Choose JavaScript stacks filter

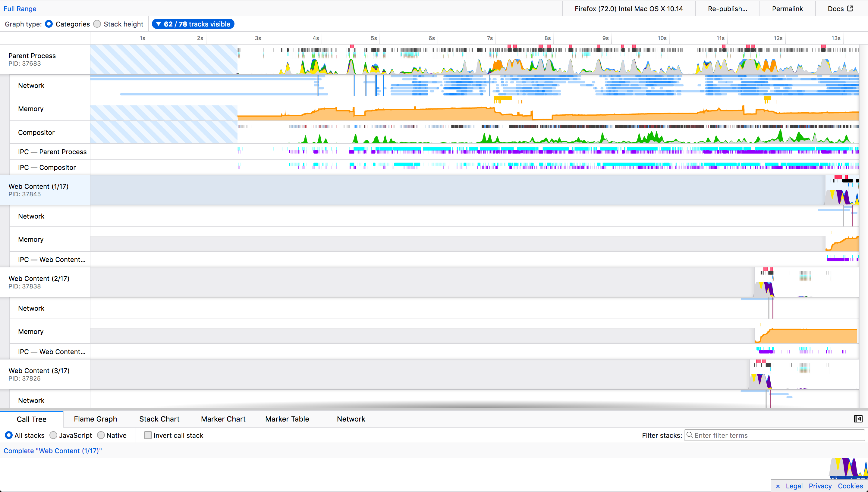(x=53, y=435)
